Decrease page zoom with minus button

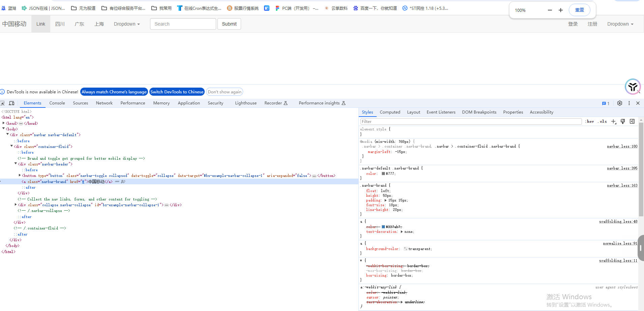(550, 10)
